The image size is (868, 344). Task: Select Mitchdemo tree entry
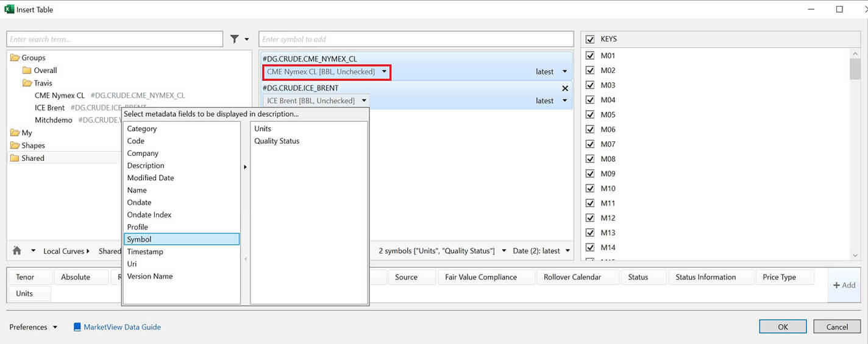pos(54,121)
